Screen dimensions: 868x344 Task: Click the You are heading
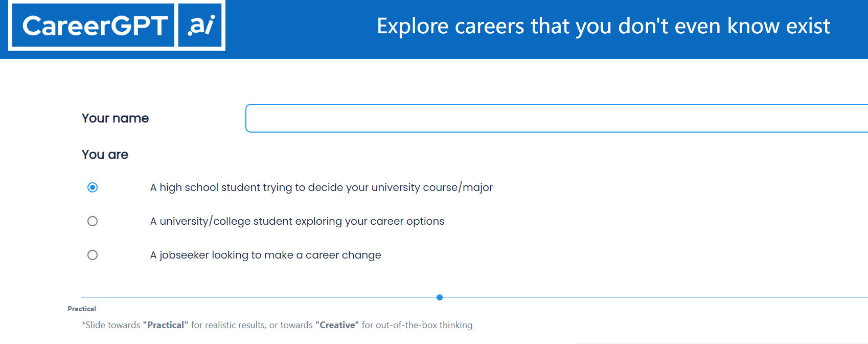(x=105, y=155)
